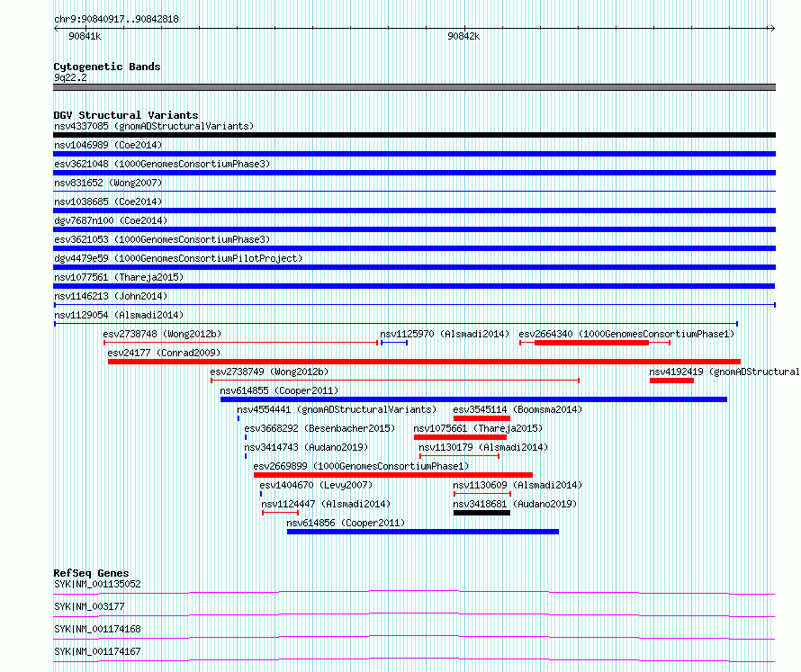
Task: Click nsv1130609 (Alsmadi2014) label
Action: pyautogui.click(x=517, y=485)
